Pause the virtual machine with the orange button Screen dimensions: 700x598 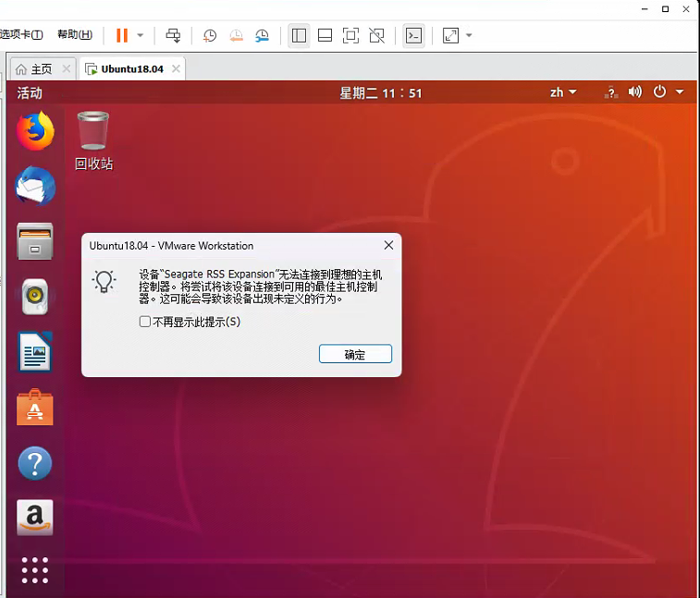tap(122, 35)
